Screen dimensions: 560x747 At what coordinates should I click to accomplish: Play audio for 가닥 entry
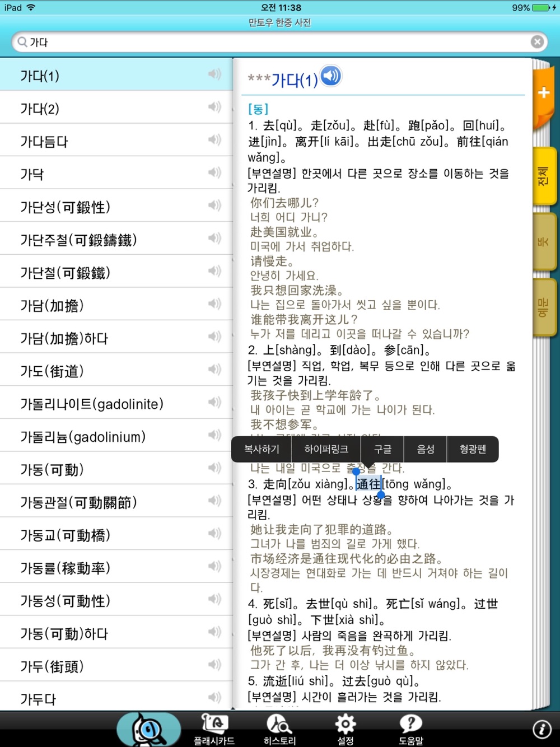tap(214, 172)
